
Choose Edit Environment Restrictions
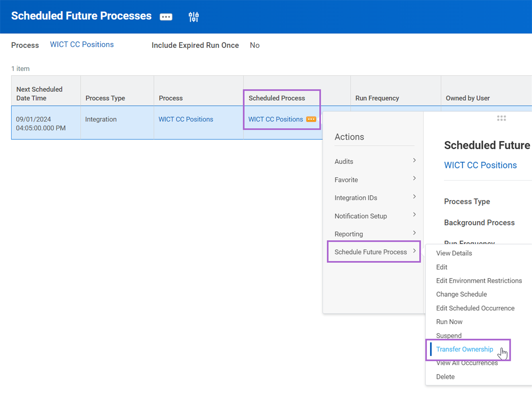click(479, 281)
